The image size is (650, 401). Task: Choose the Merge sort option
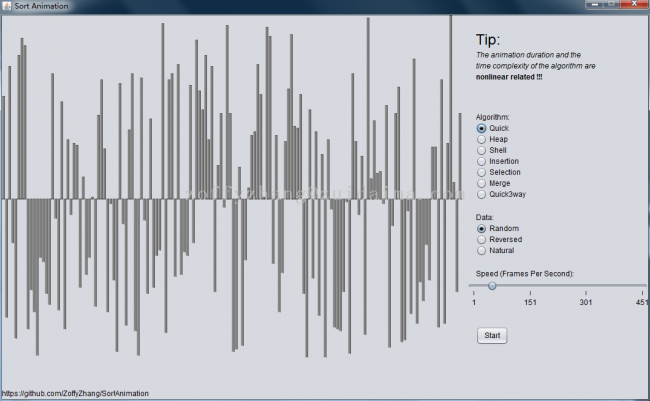482,183
